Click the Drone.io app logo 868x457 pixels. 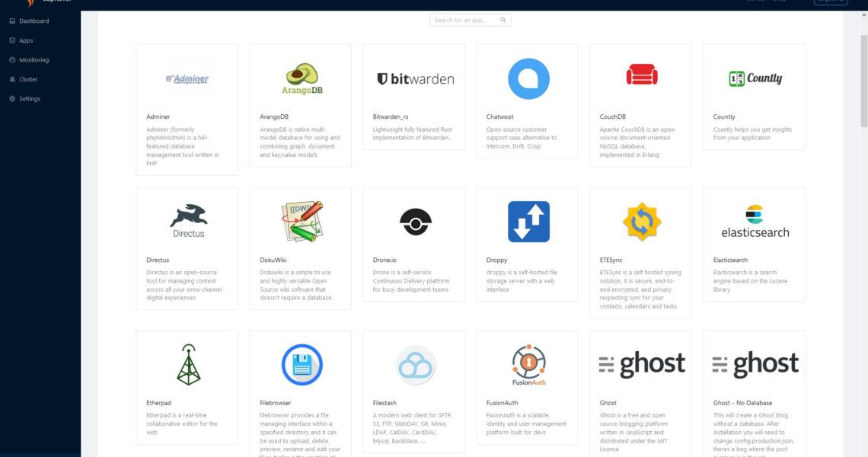(x=415, y=222)
